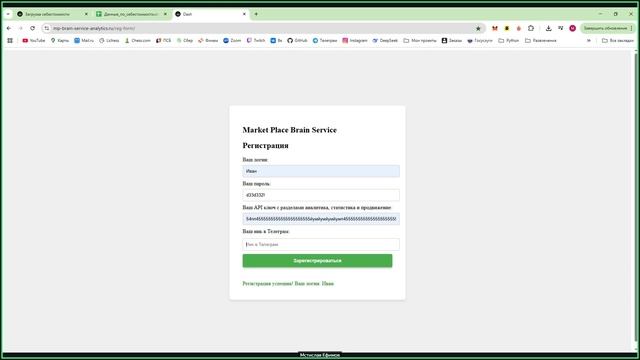The width and height of the screenshot is (640, 360).
Task: Close the Загрузка себестоимости tab
Action: (x=86, y=14)
